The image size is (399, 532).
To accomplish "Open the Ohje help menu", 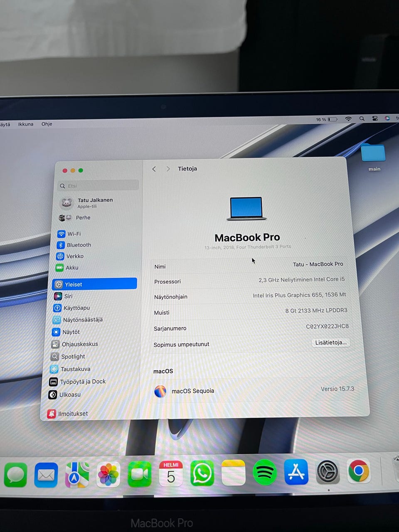I will (x=47, y=124).
